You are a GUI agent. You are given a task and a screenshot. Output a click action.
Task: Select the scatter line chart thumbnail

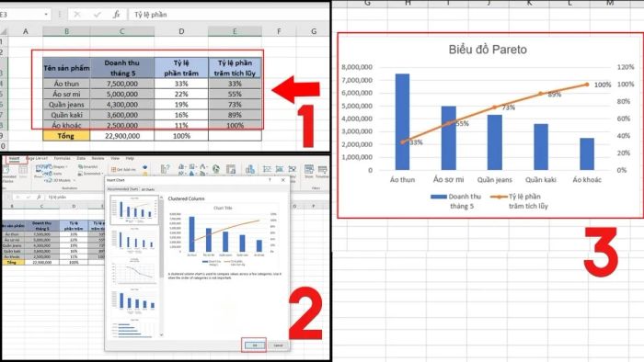point(134,271)
